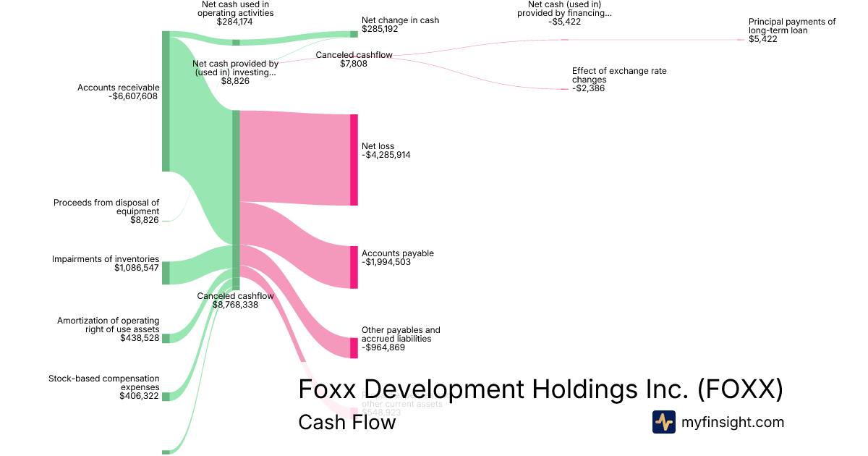
Task: Select Proceeds from disposal of equipment label
Action: pyautogui.click(x=106, y=211)
